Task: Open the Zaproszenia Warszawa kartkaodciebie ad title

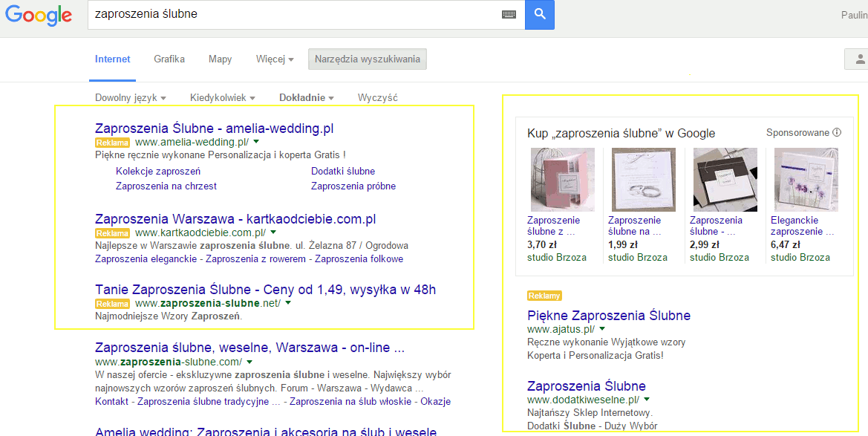Action: [235, 219]
